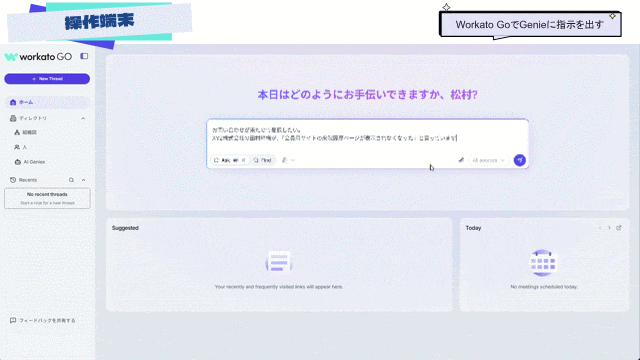The image size is (640, 360).
Task: Send the prompt with the purple button
Action: 520,160
